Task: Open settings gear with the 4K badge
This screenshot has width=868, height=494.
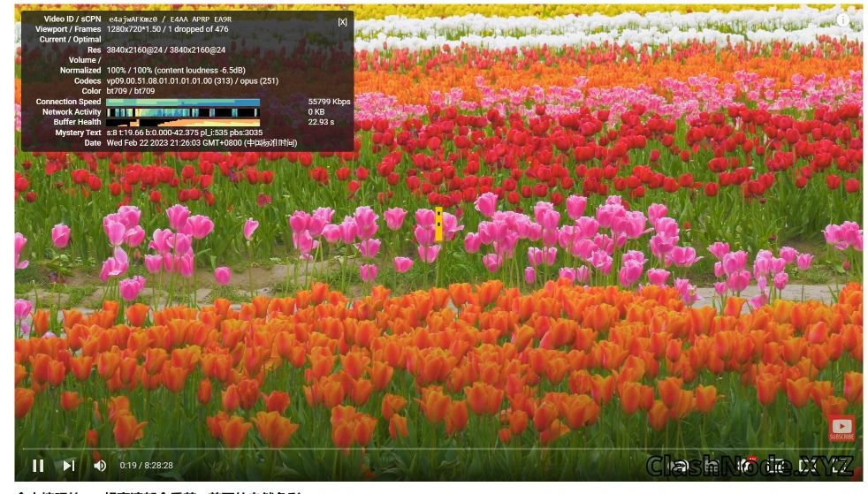Action: click(x=746, y=466)
